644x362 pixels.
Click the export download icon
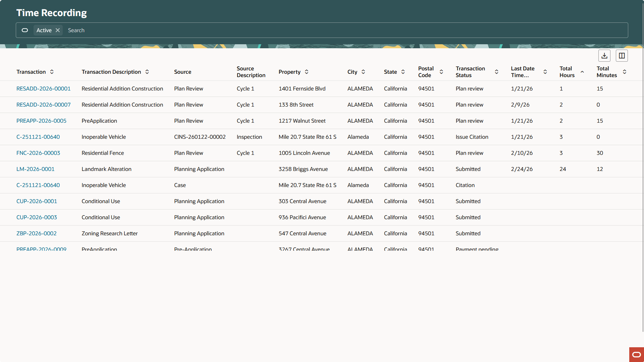(604, 56)
